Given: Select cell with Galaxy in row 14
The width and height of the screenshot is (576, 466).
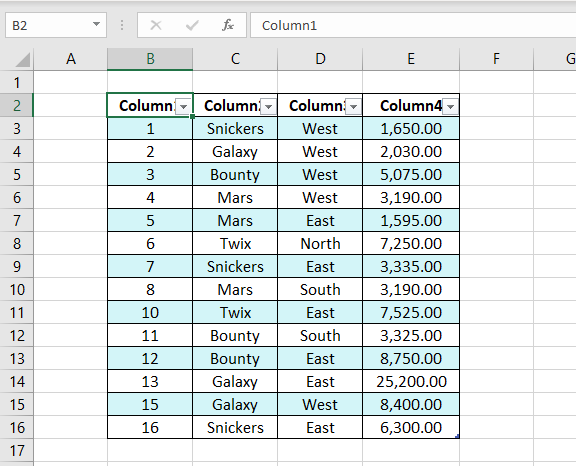Looking at the screenshot, I should (x=235, y=382).
